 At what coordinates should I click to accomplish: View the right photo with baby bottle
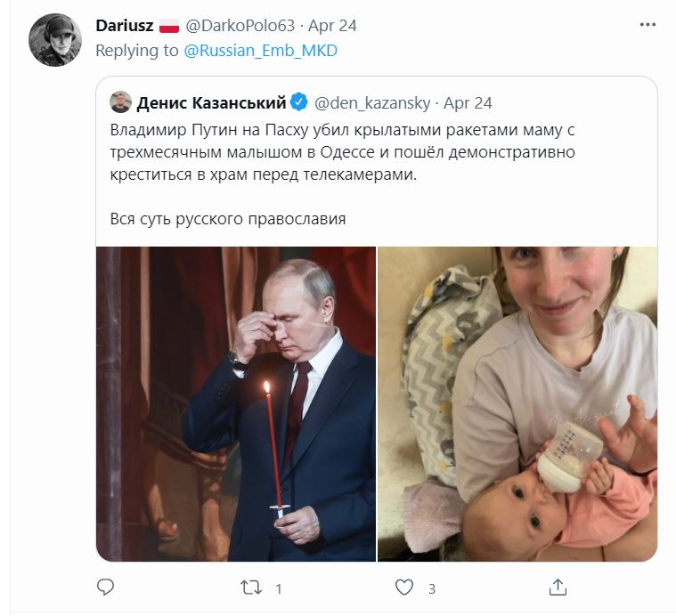point(517,403)
